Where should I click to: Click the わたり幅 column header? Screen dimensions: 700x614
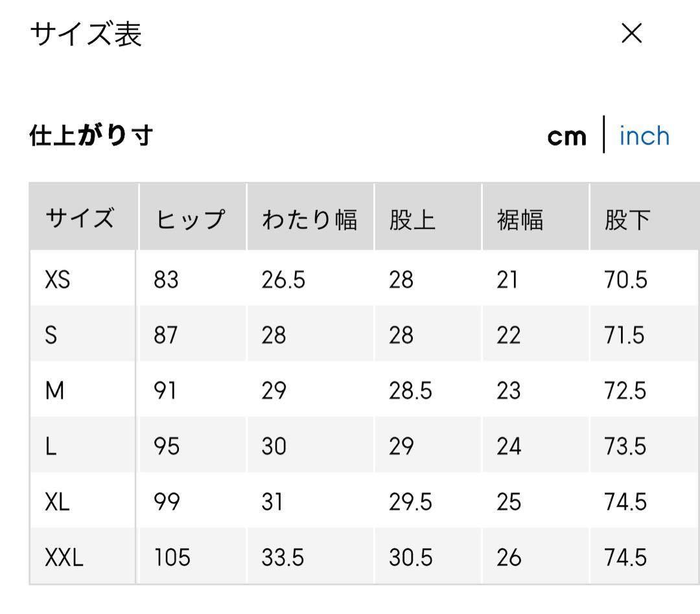309,220
